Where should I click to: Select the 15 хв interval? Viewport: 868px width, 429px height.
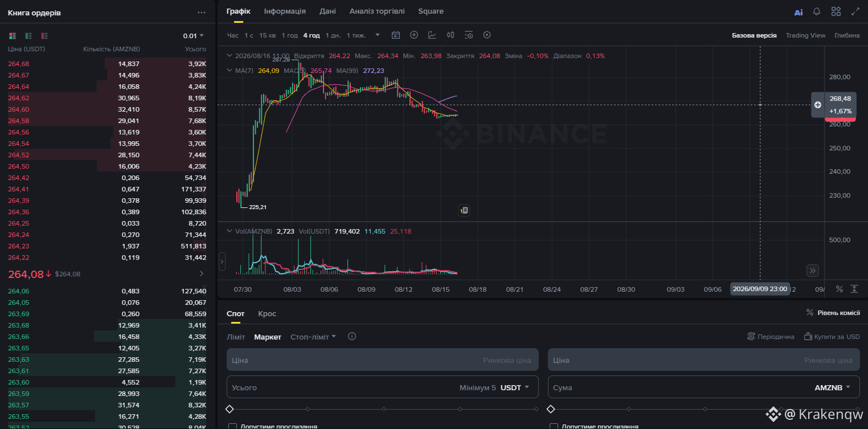pos(267,35)
